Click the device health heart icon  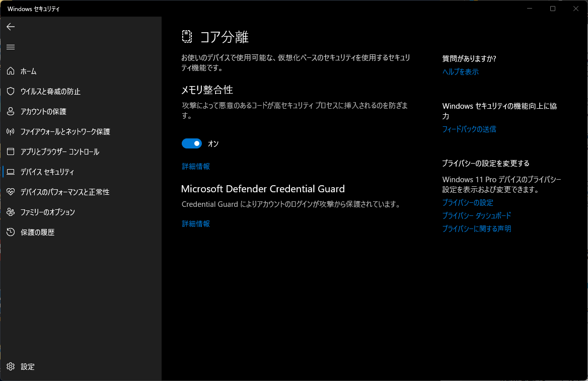point(11,192)
